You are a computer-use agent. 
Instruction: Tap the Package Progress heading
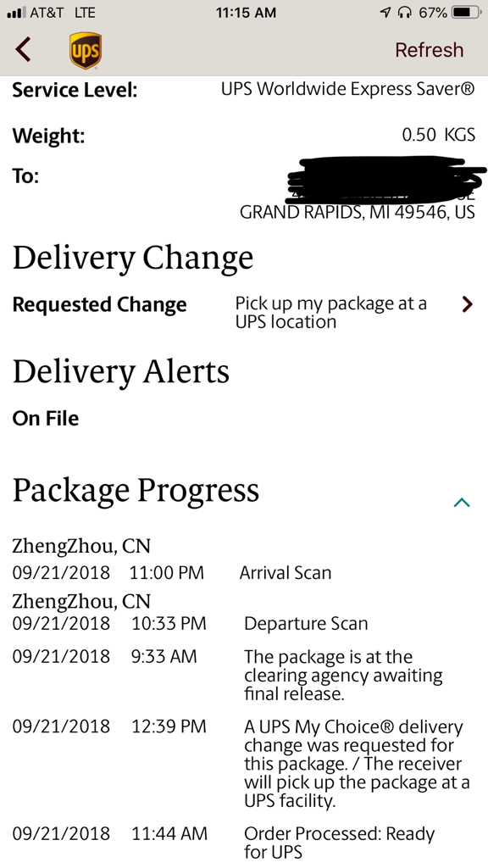pyautogui.click(x=136, y=491)
